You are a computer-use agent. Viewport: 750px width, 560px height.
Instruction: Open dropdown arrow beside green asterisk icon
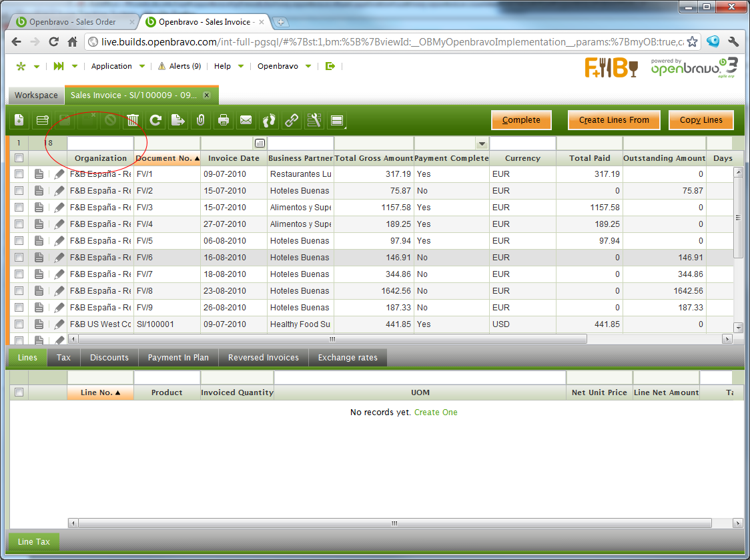click(x=36, y=67)
